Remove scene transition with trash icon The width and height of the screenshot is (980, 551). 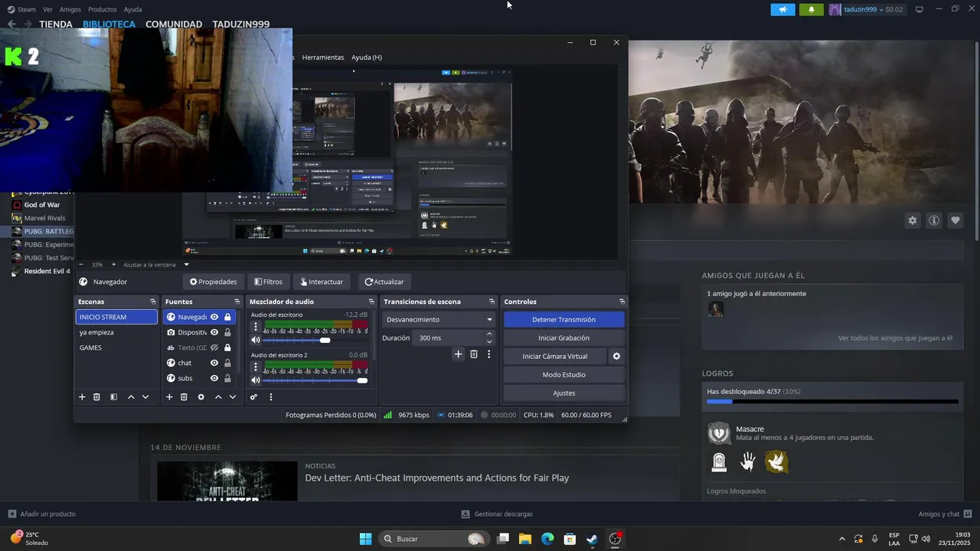(474, 354)
